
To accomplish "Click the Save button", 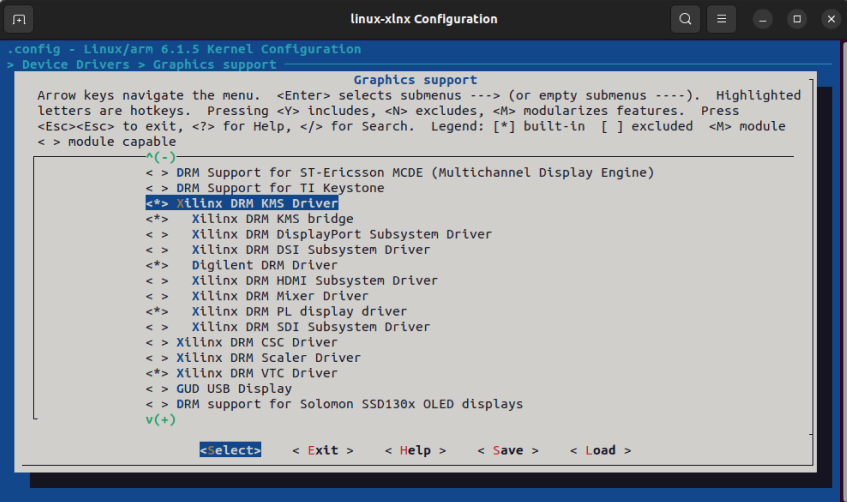I will [508, 450].
